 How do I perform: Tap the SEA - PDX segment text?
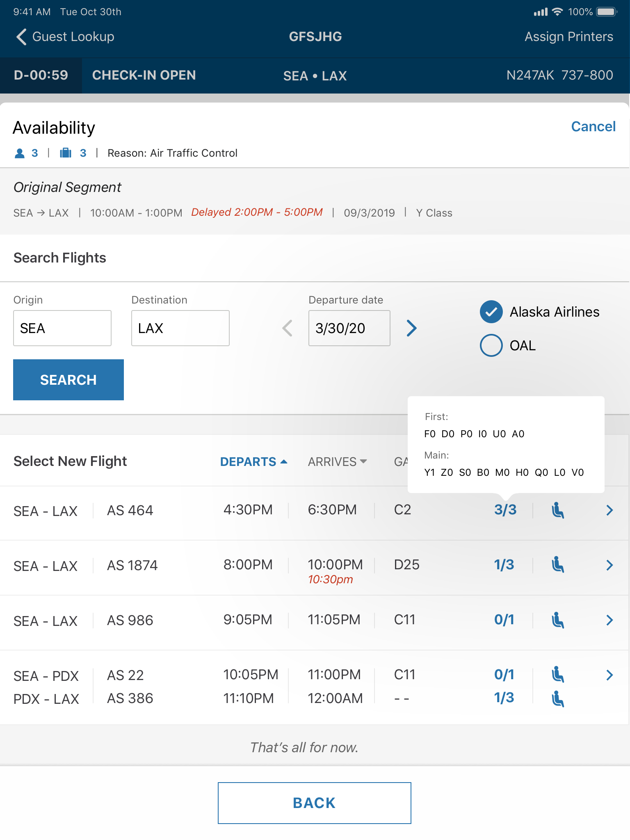[x=46, y=676]
